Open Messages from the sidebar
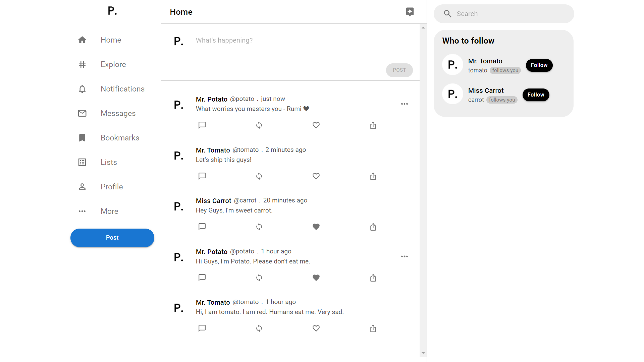Viewport: 644px width, 362px height. [118, 113]
